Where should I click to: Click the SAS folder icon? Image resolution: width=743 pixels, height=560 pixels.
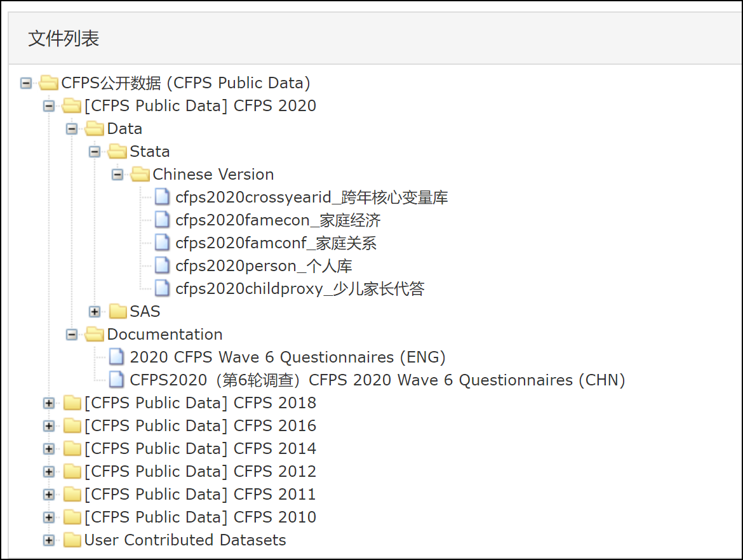point(117,312)
